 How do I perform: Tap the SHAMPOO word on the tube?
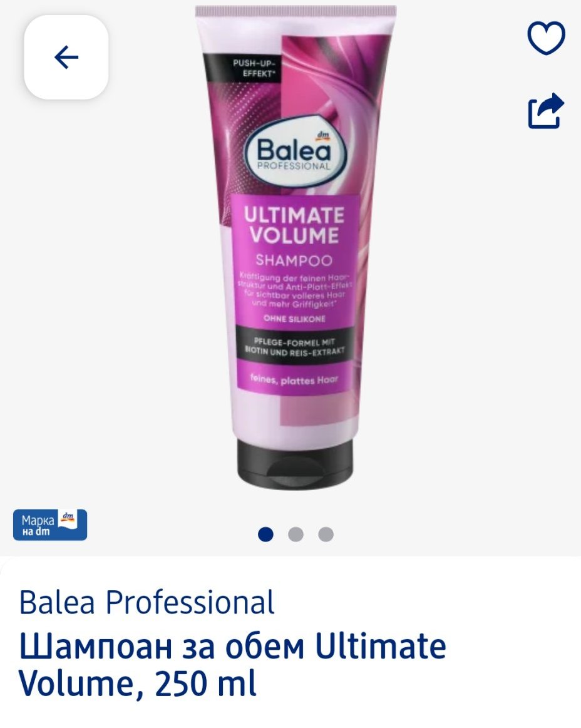pyautogui.click(x=294, y=260)
